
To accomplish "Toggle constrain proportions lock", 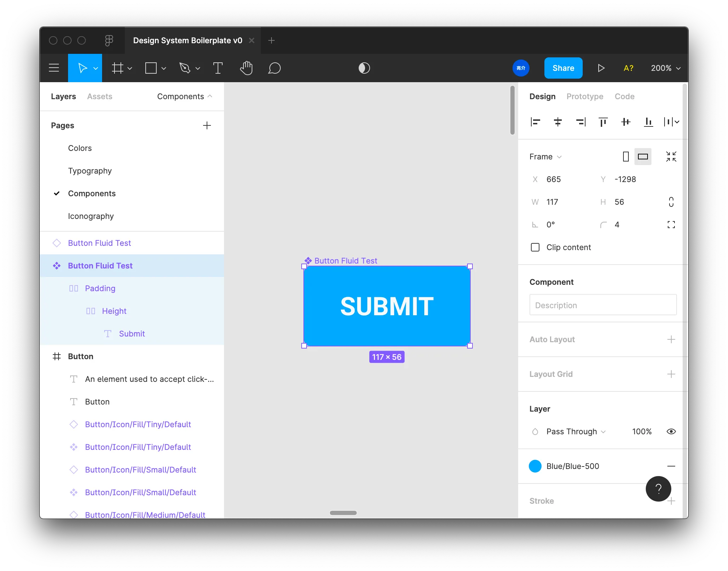I will point(671,202).
